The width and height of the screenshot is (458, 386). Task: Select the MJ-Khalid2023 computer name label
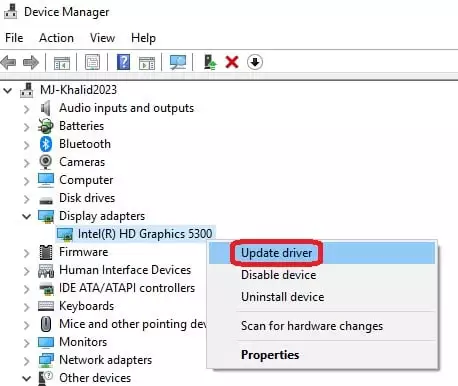coord(78,90)
